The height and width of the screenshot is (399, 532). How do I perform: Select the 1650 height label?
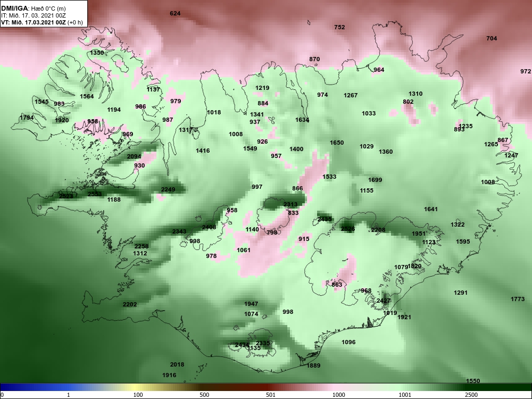tap(337, 143)
